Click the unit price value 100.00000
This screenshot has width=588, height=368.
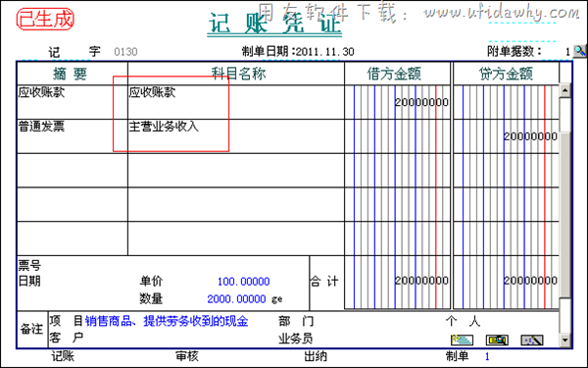click(243, 282)
